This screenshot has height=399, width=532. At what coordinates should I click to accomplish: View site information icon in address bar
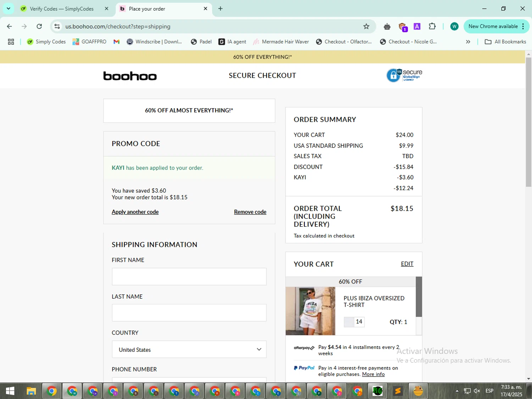pyautogui.click(x=57, y=26)
